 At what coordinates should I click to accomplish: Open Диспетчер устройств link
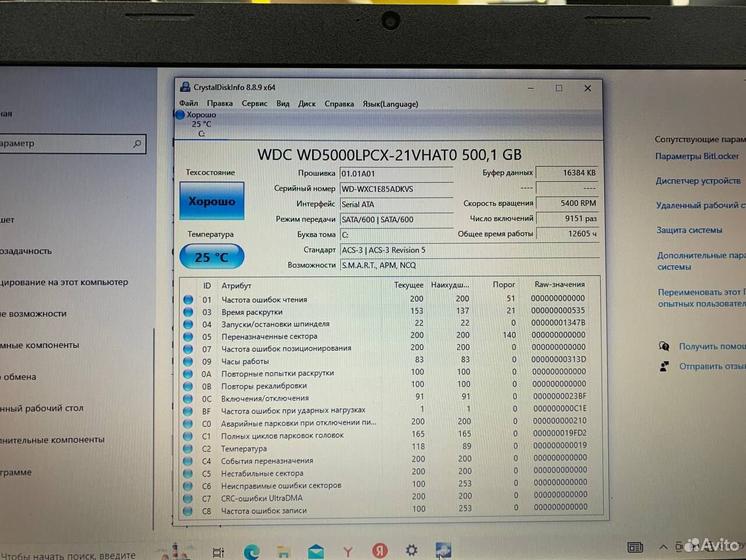698,181
